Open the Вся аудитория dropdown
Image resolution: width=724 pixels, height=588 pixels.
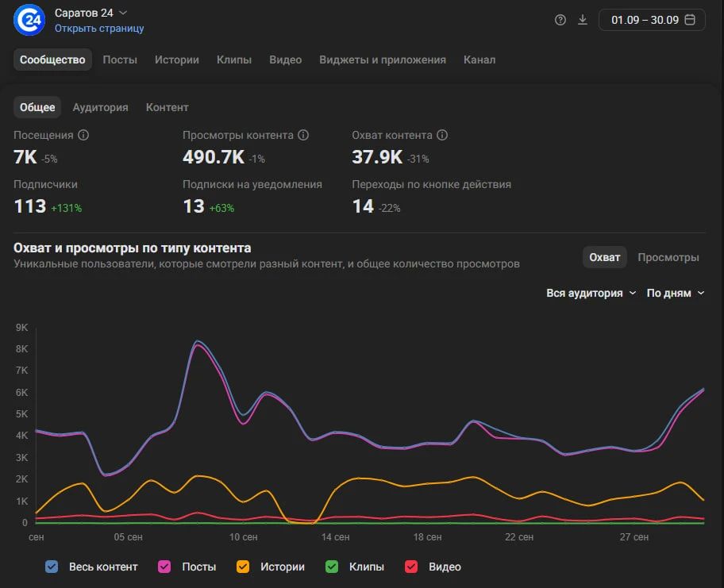coord(591,293)
